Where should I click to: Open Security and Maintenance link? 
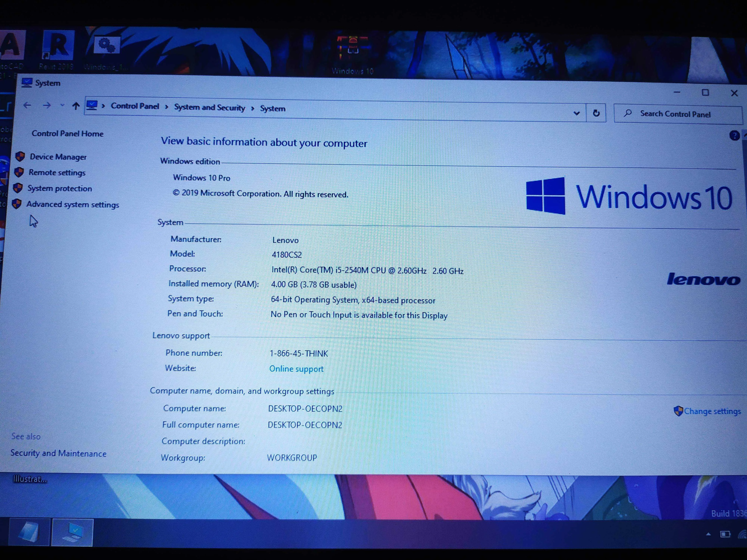[58, 453]
